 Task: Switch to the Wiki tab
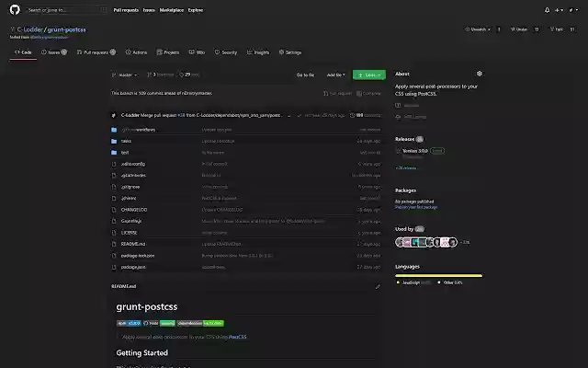pyautogui.click(x=197, y=52)
